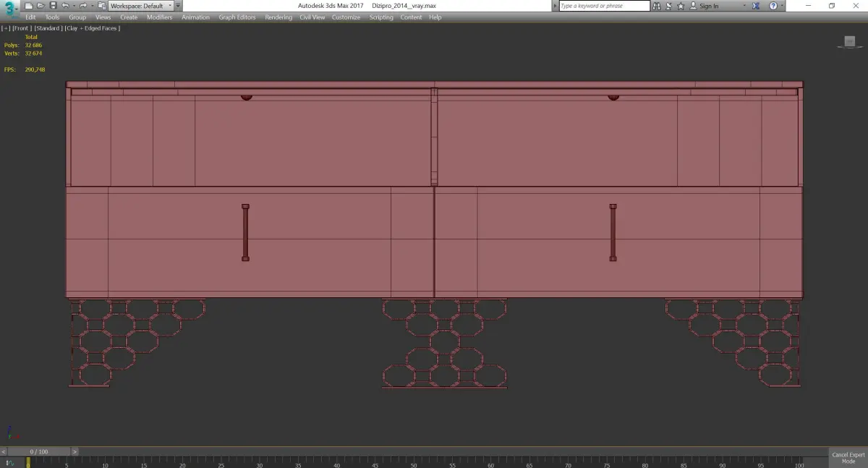
Task: Open the Views menu
Action: tap(103, 17)
